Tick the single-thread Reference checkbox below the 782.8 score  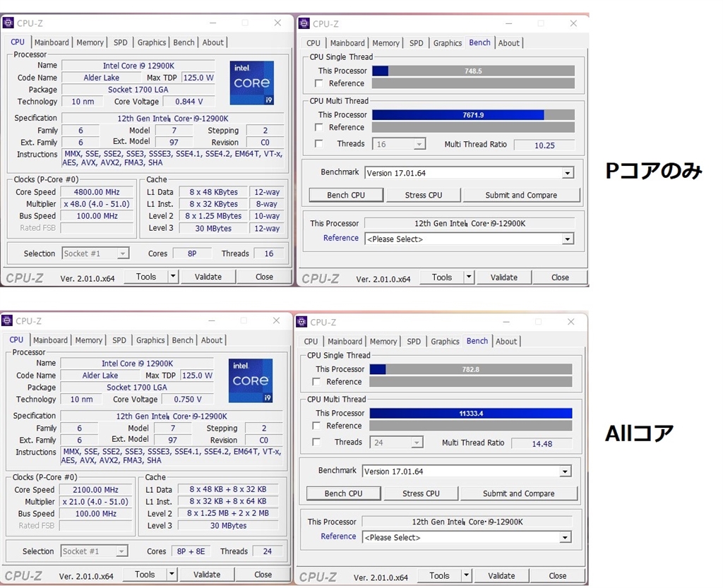[316, 382]
